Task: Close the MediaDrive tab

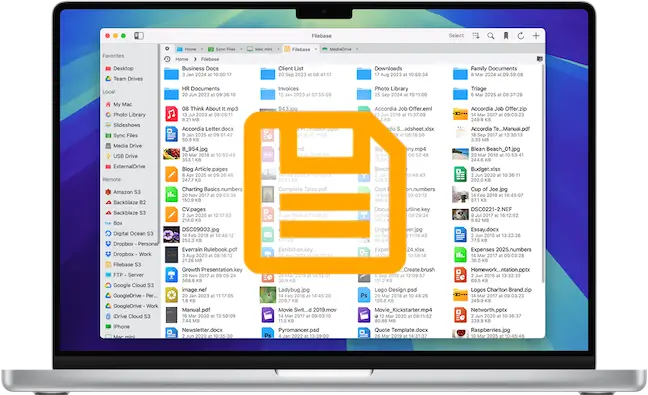Action: 357,49
